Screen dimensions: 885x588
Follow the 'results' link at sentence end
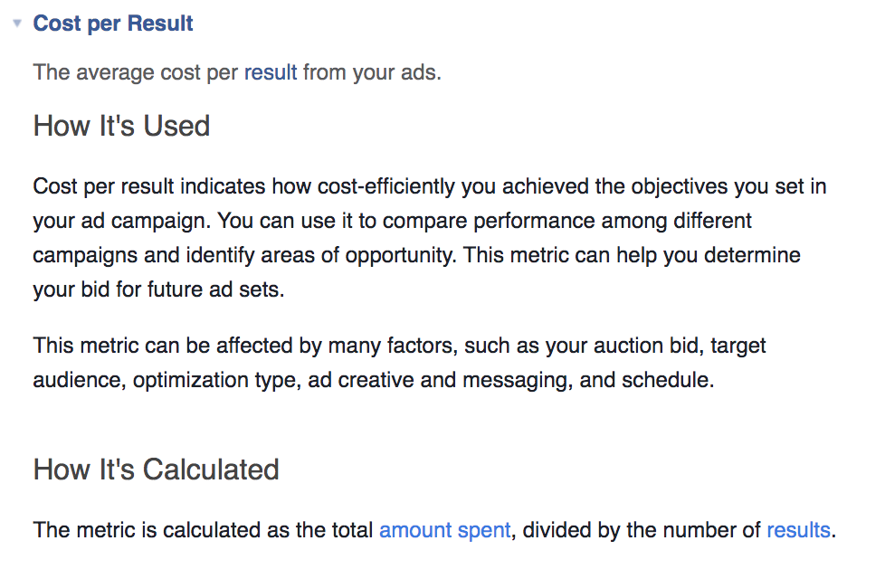click(x=798, y=530)
